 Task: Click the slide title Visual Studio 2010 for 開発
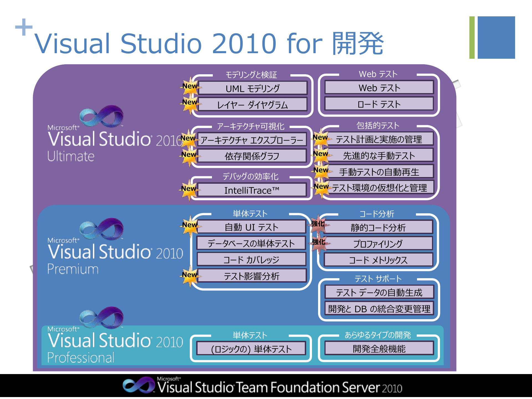pyautogui.click(x=209, y=43)
